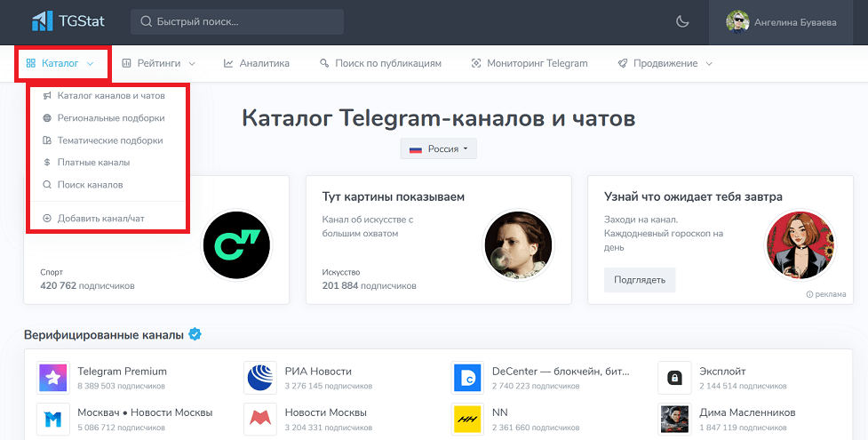Open the Эксплойт channel
868x440 pixels.
(x=722, y=371)
